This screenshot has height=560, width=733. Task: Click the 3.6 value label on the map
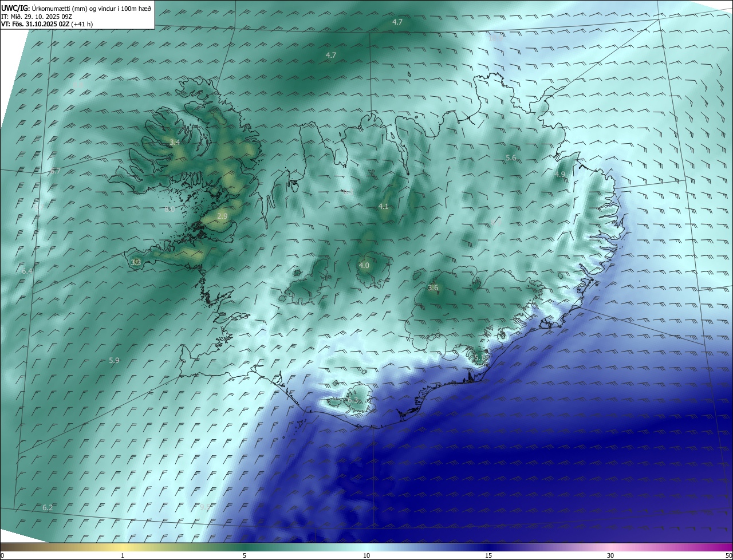433,287
